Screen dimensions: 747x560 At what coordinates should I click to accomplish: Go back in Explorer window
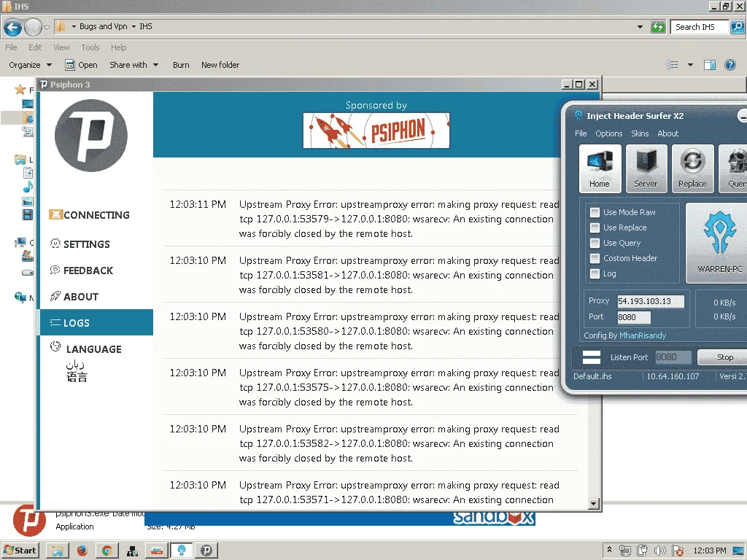coord(13,27)
